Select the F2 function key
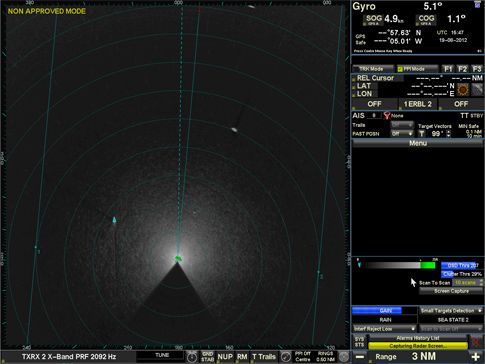This screenshot has height=364, width=485. tap(462, 69)
